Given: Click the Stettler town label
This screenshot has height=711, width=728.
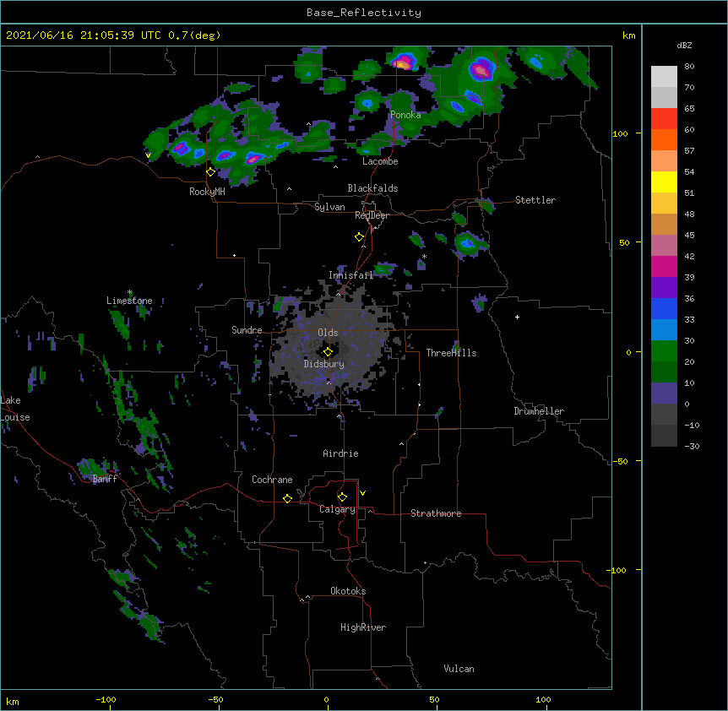Looking at the screenshot, I should click(x=535, y=200).
